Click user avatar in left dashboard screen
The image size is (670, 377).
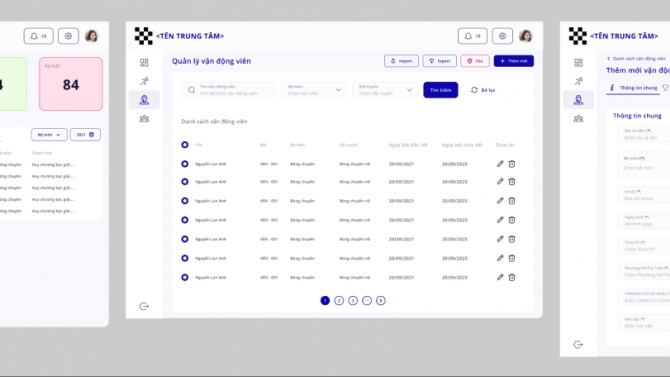91,36
